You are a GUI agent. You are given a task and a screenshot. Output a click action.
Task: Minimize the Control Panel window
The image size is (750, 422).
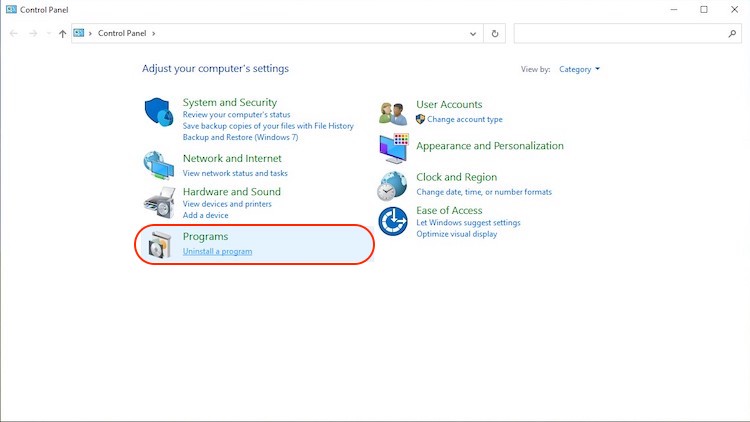674,10
